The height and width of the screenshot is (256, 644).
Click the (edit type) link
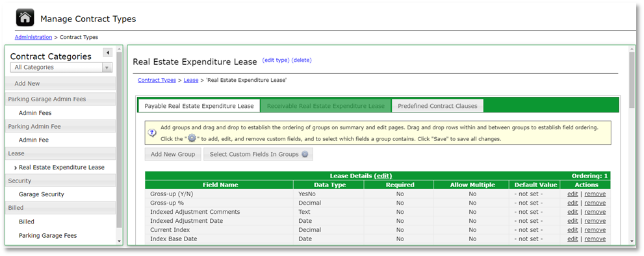coord(276,60)
